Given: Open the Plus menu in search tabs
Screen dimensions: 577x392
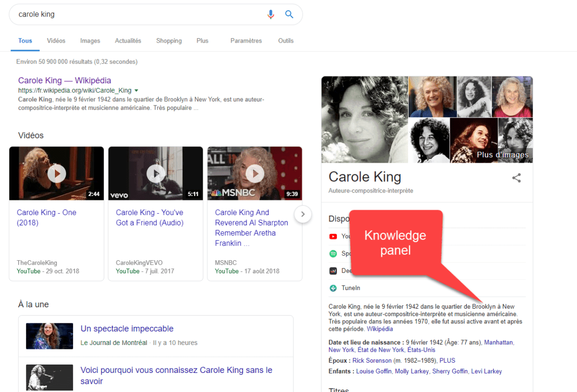Looking at the screenshot, I should 202,41.
